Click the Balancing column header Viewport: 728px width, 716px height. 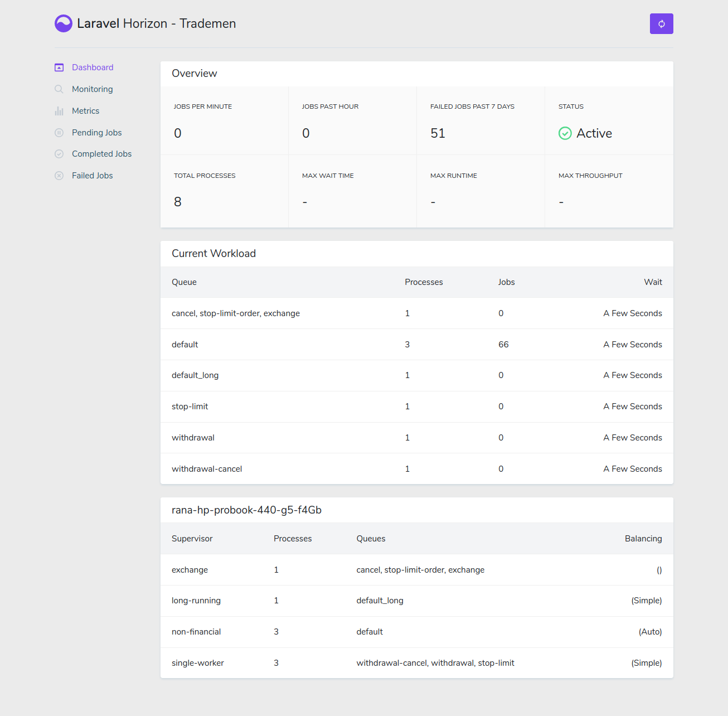[643, 539]
